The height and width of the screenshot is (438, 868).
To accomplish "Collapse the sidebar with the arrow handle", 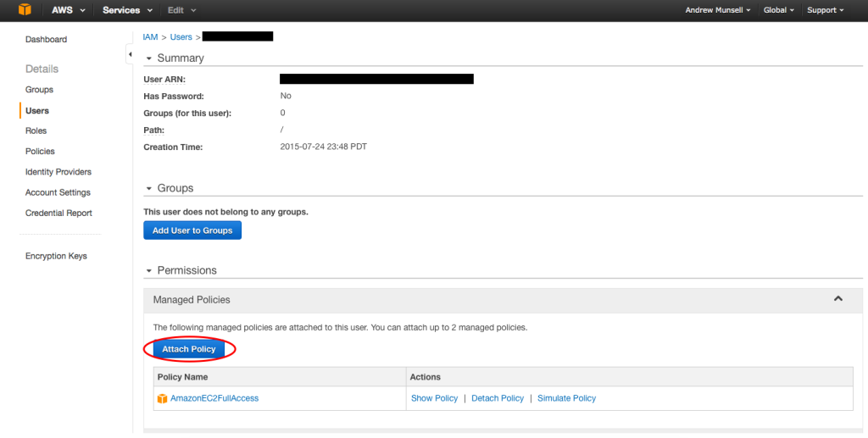I will point(130,54).
